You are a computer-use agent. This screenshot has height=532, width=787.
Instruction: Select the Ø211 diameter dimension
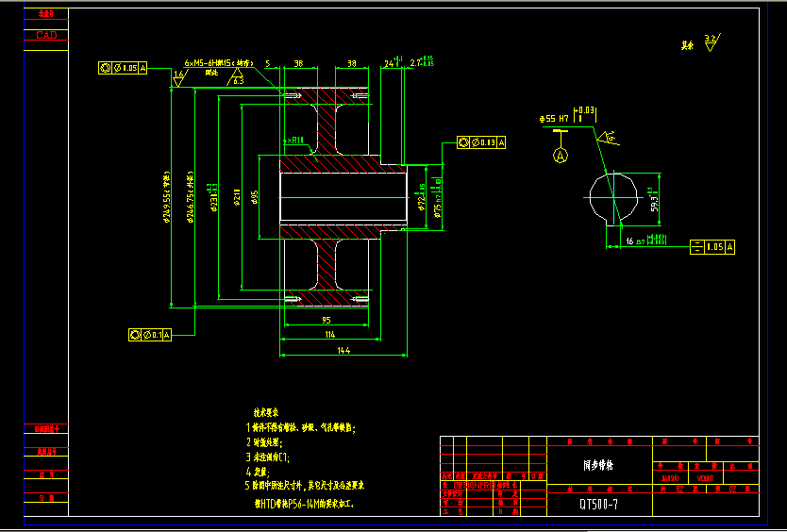coord(237,196)
